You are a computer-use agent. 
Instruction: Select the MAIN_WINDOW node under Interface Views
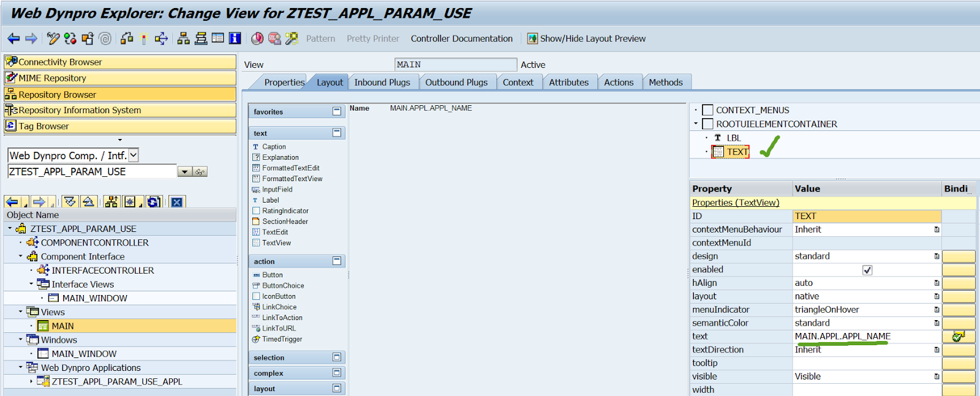pyautogui.click(x=95, y=298)
